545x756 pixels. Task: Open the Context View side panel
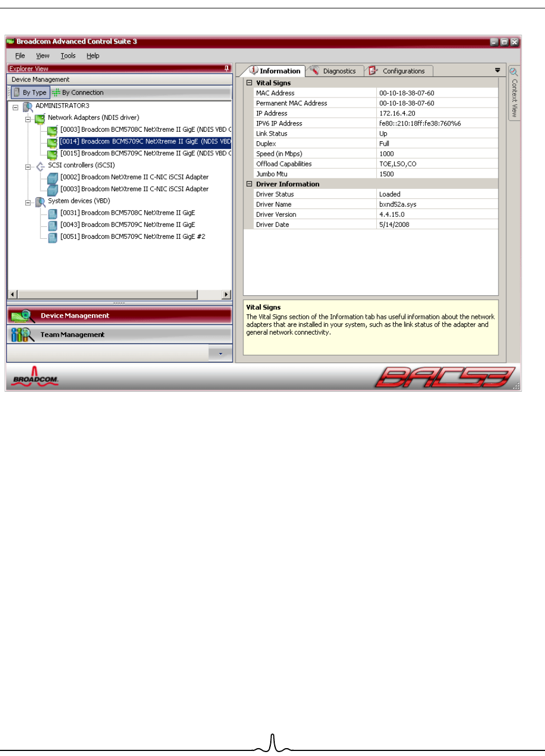(514, 92)
